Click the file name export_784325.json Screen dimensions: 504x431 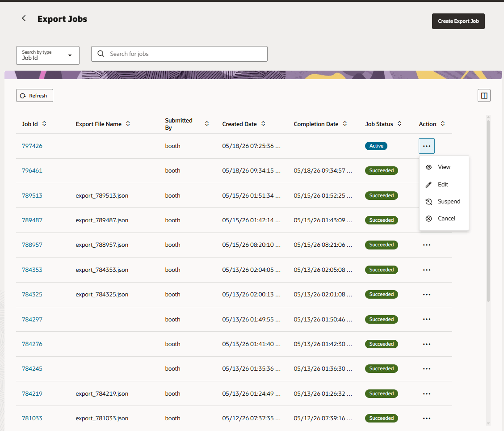tap(102, 294)
